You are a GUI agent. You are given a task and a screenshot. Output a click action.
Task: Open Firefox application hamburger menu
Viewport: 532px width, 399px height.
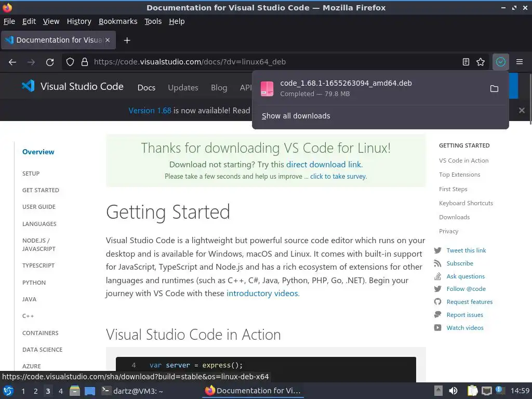tap(520, 62)
